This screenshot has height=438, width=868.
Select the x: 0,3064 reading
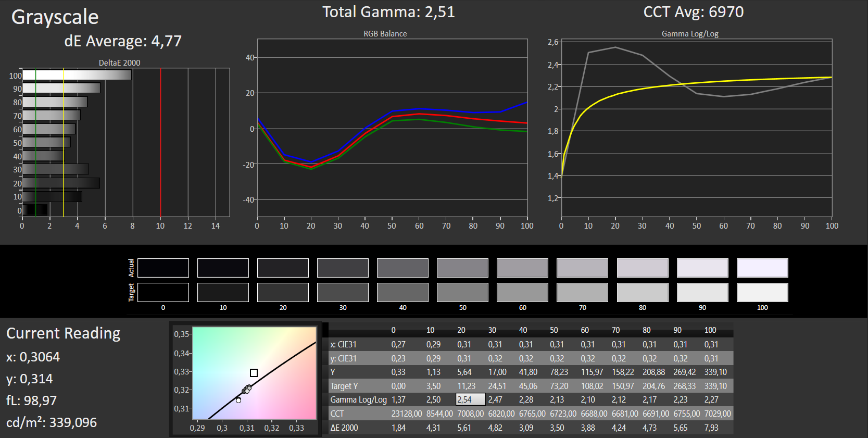[33, 357]
